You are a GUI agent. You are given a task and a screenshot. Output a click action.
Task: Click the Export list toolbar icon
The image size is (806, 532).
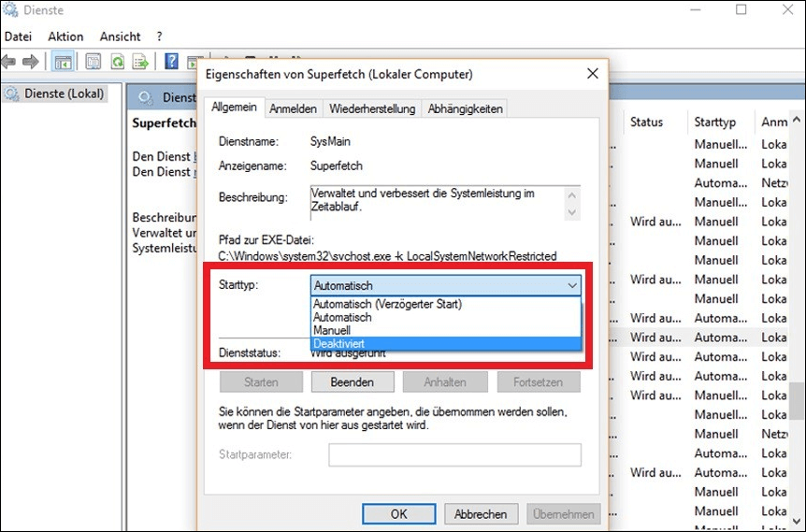point(141,62)
